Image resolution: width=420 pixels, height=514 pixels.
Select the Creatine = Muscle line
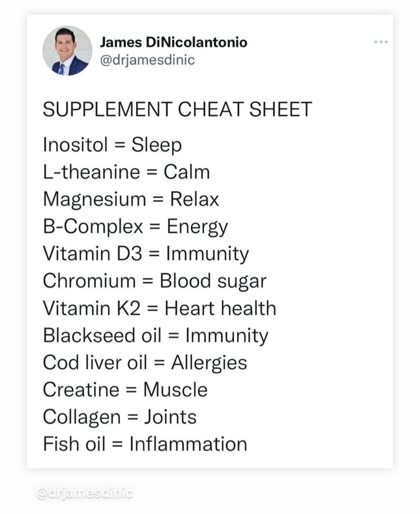pyautogui.click(x=125, y=390)
